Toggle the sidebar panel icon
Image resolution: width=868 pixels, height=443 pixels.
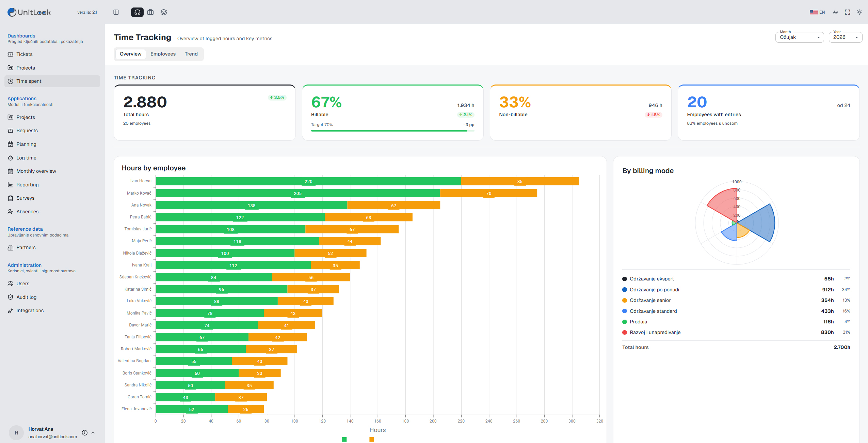[116, 12]
